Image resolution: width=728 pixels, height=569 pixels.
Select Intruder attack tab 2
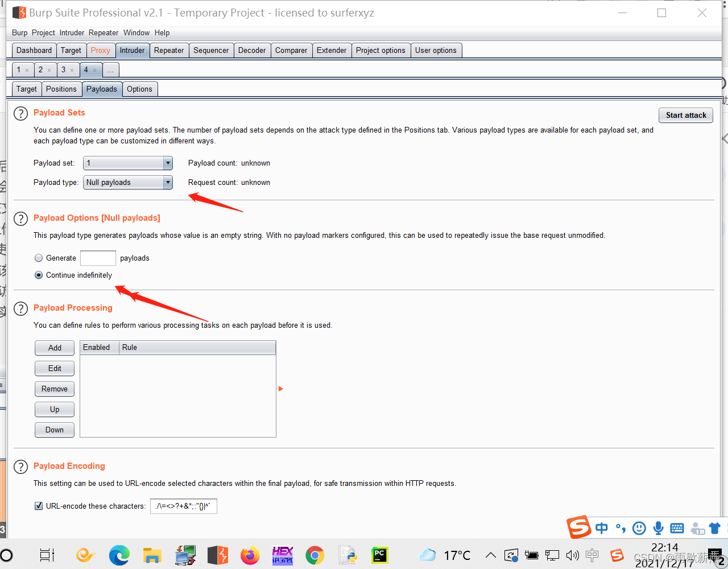(x=45, y=69)
